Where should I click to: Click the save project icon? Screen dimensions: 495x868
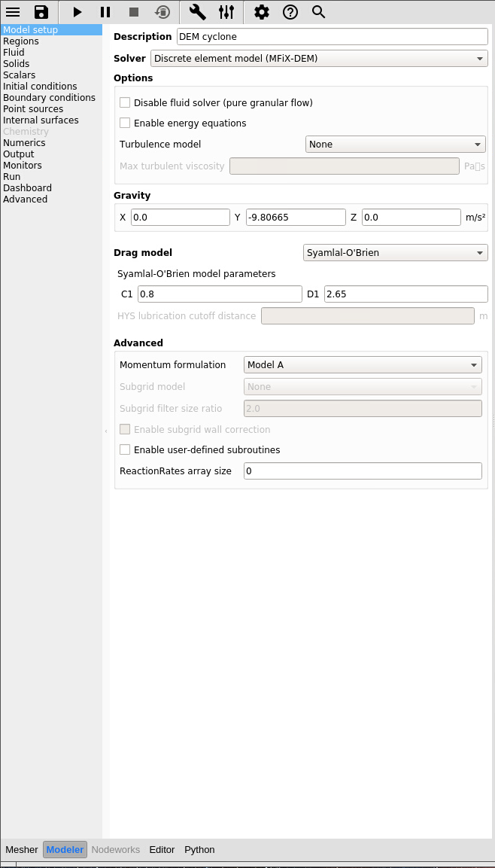point(41,12)
